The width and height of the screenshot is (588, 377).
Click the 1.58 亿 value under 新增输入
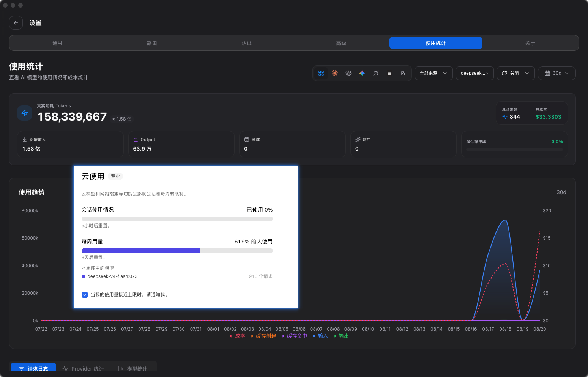32,149
